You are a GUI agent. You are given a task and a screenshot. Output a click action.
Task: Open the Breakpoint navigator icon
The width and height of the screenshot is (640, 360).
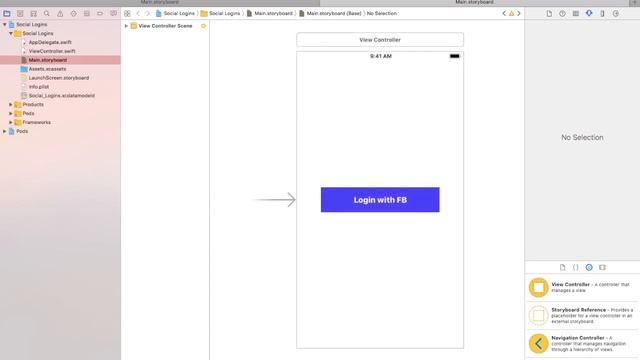(x=100, y=13)
